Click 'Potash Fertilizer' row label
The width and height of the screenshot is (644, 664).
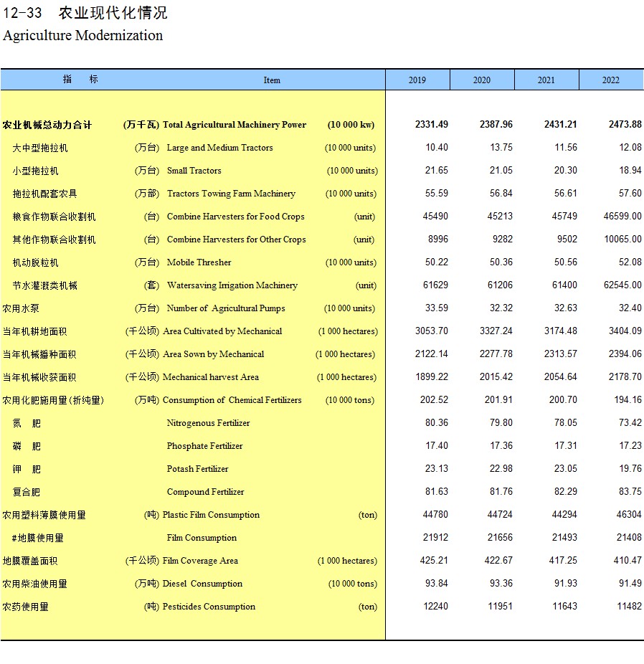click(197, 469)
